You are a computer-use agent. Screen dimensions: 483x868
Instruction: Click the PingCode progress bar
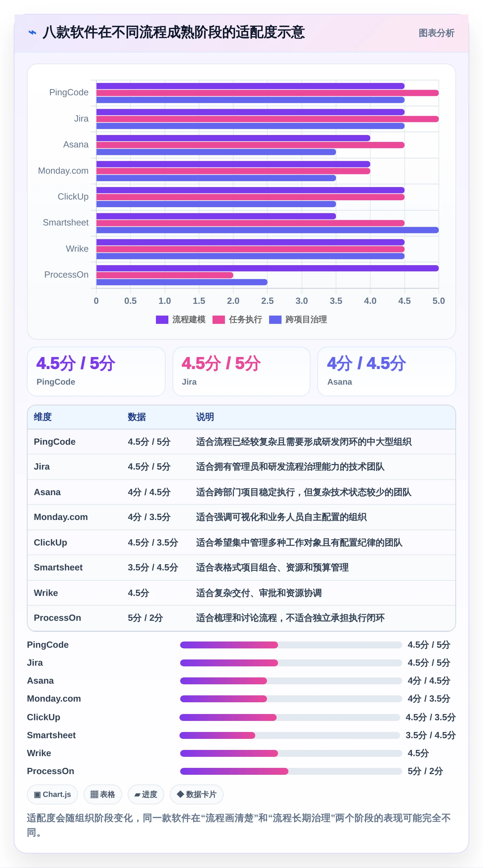coord(291,645)
